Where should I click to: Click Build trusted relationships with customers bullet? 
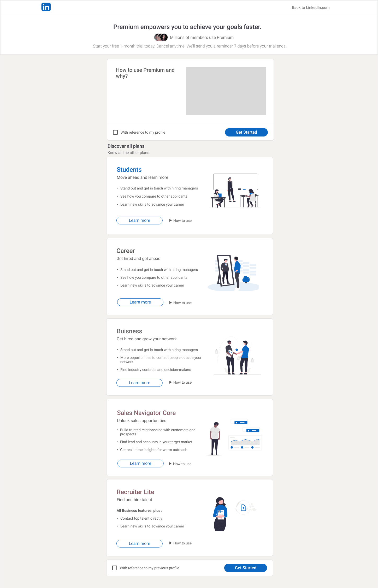pyautogui.click(x=158, y=432)
